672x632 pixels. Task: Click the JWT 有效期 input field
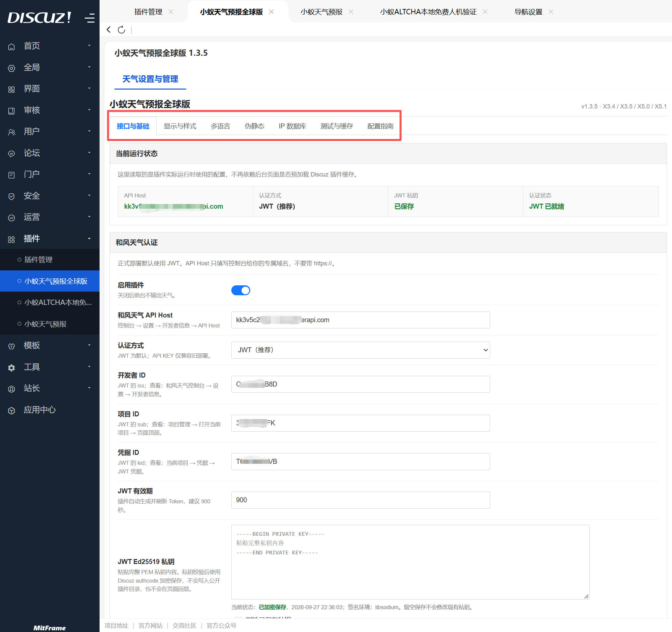360,500
